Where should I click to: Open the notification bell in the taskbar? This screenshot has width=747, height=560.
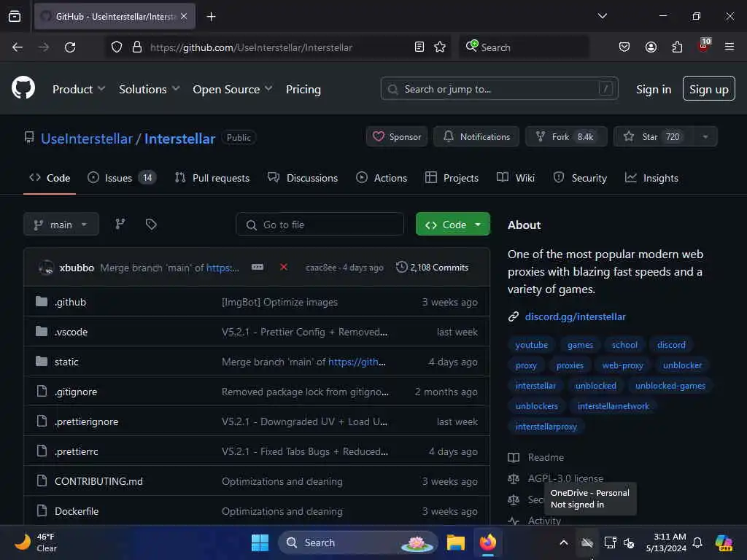tap(697, 542)
